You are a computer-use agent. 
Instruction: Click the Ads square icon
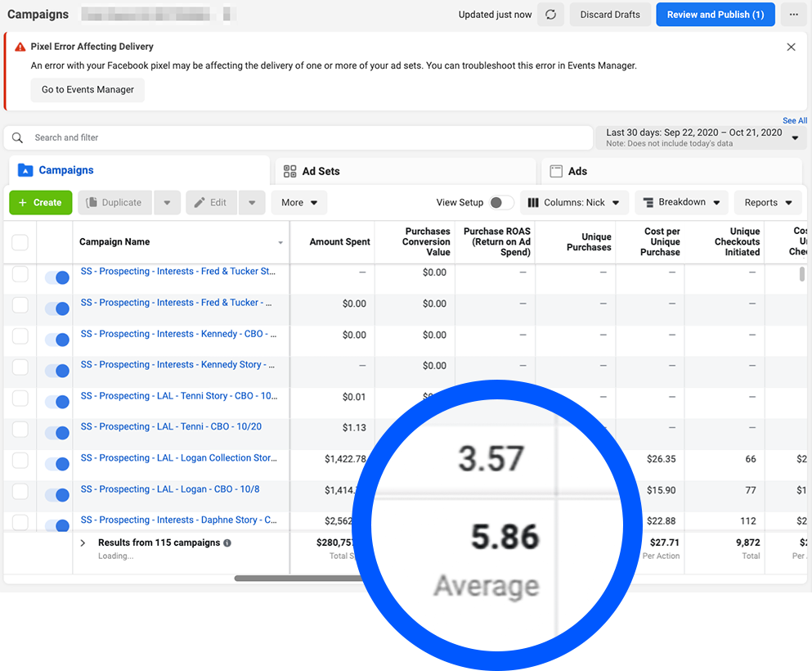tap(556, 171)
